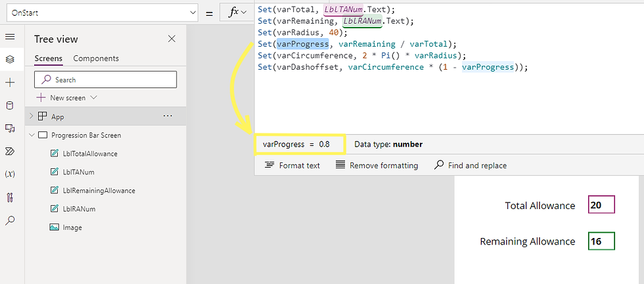
Task: Click the Tree view heading
Action: pos(56,39)
